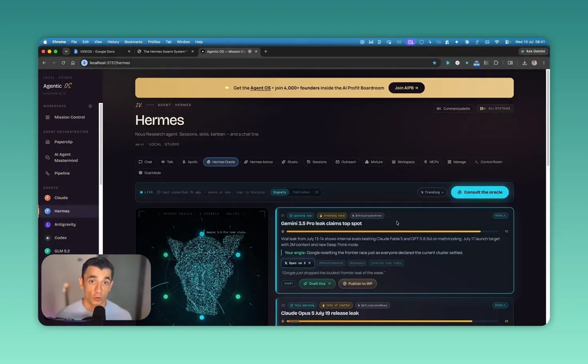Open Chrome side panel icon

tap(510, 63)
